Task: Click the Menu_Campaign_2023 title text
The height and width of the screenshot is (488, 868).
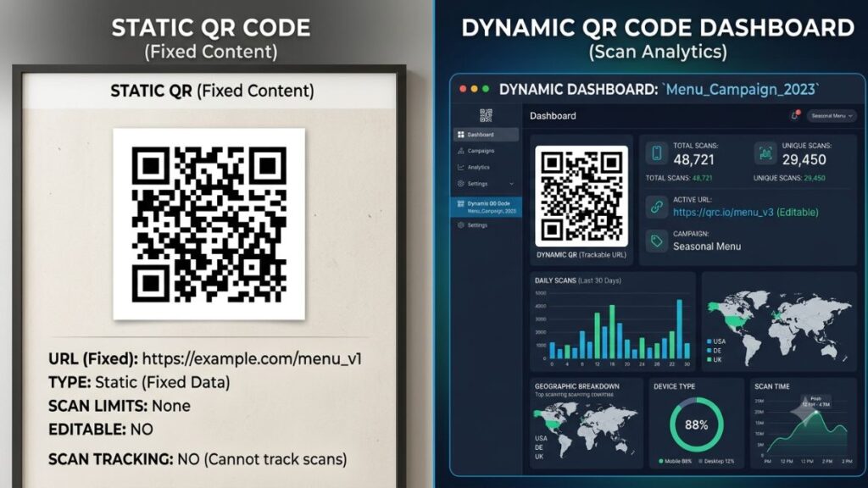Action: tap(741, 90)
